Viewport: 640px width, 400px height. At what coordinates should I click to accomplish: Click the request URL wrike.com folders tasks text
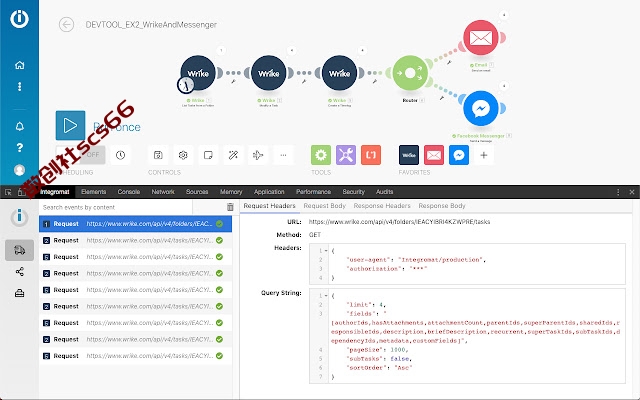coord(400,222)
